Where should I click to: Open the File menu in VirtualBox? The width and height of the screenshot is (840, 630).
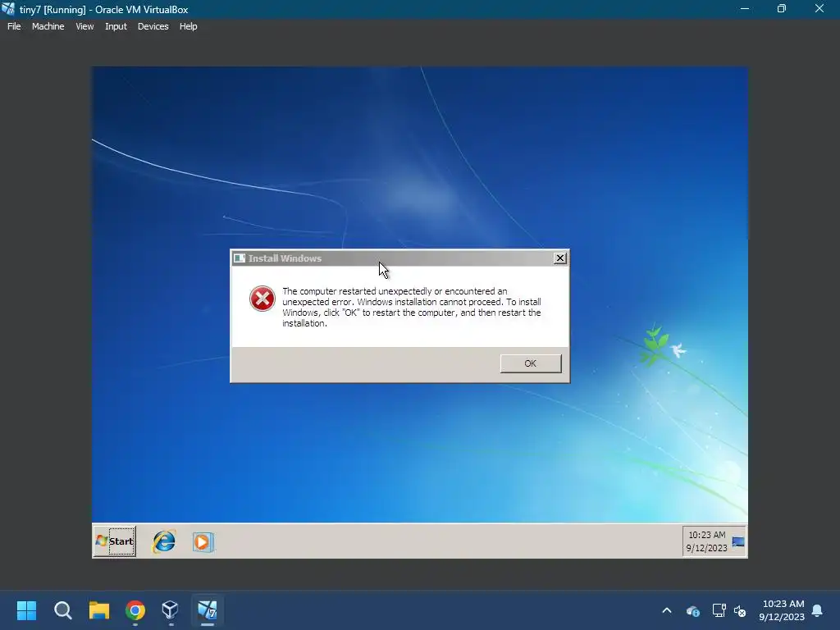14,26
